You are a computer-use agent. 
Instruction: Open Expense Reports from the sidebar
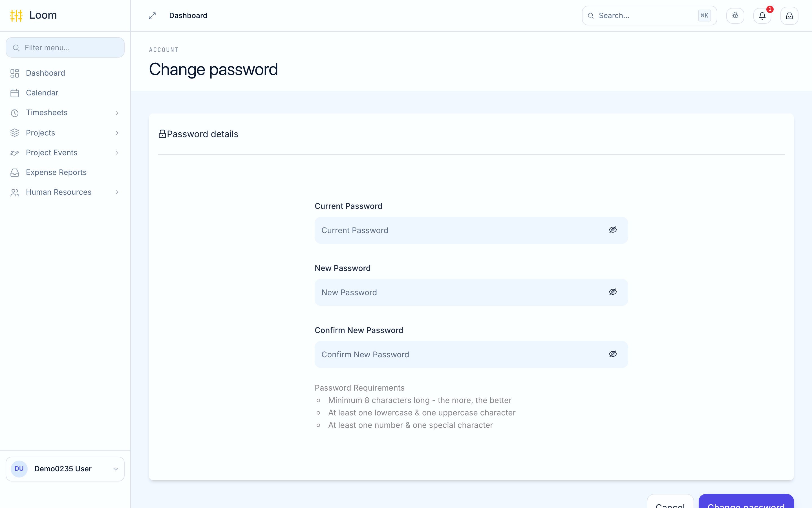click(x=65, y=173)
